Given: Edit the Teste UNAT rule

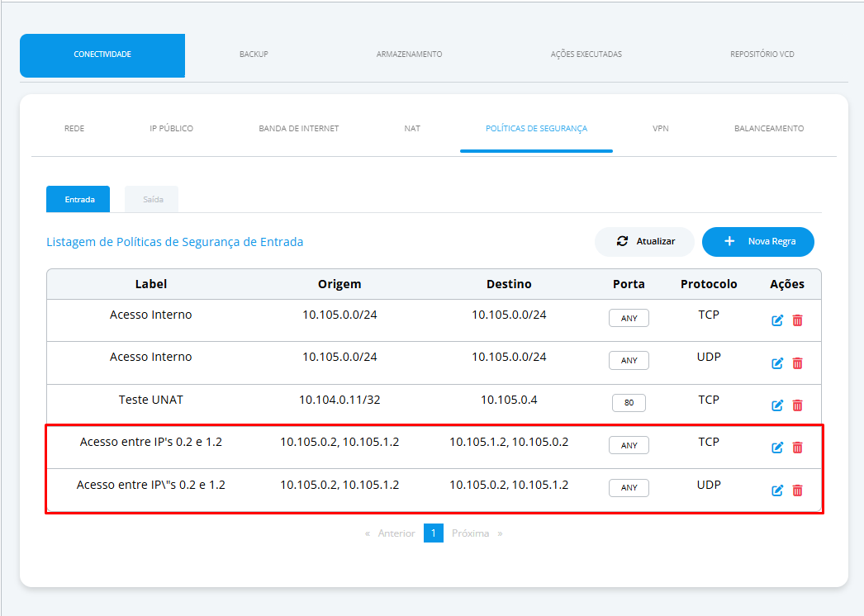Looking at the screenshot, I should pos(777,405).
